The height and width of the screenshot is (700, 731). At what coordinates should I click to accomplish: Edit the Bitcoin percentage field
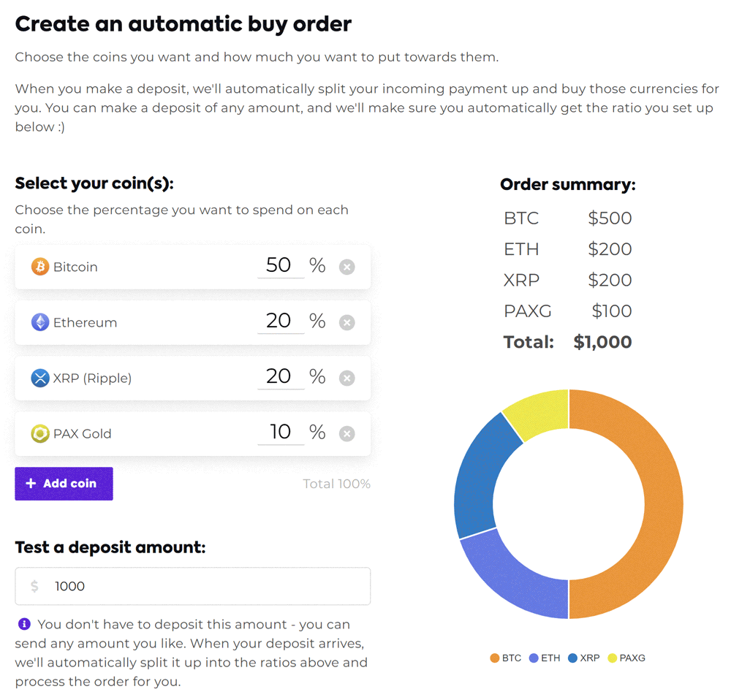280,265
